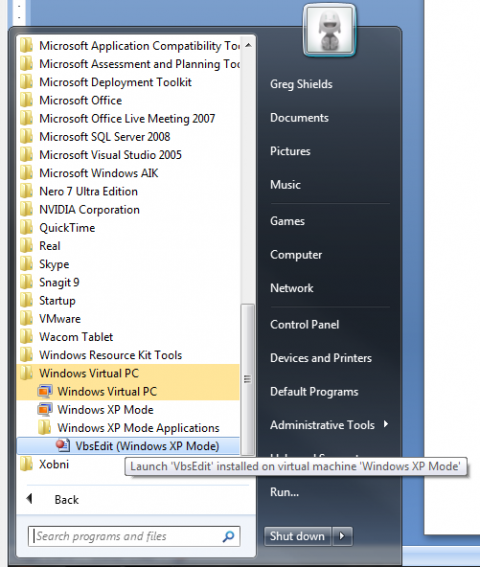Expand Microsoft Visual Studio 2005 folder
480x567 pixels.
tap(128, 155)
